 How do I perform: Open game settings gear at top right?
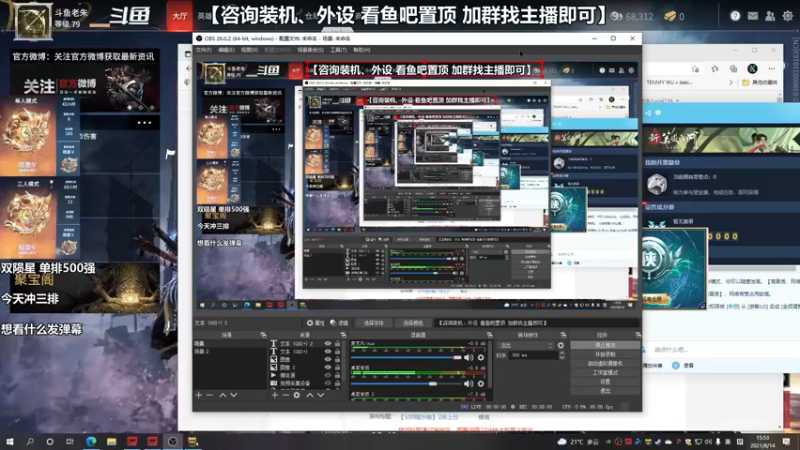[x=788, y=16]
